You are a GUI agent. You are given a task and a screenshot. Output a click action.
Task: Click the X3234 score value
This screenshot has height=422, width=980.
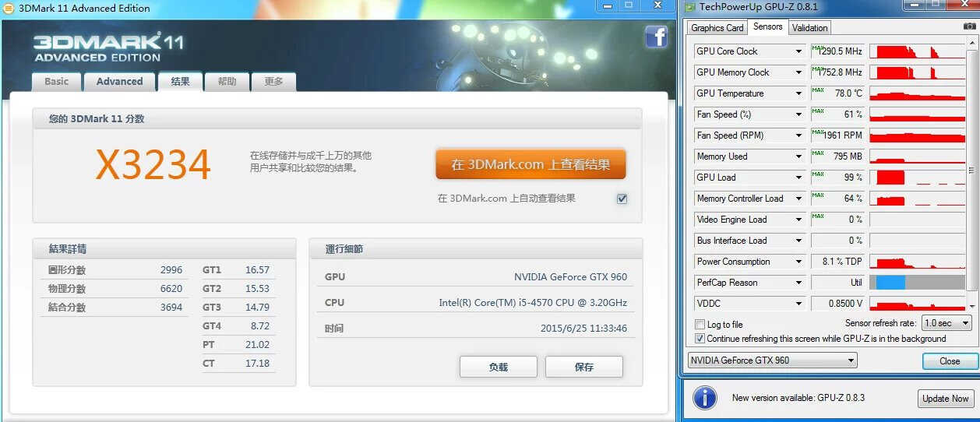tap(153, 164)
